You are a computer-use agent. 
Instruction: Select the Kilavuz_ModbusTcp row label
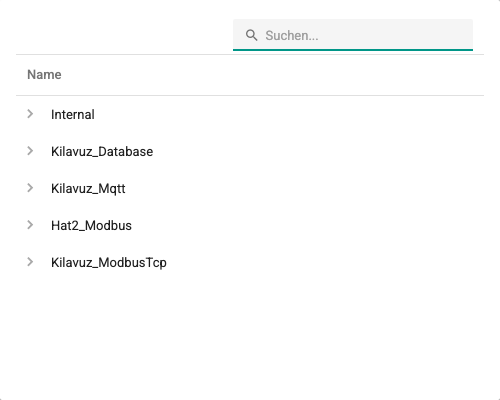[109, 263]
